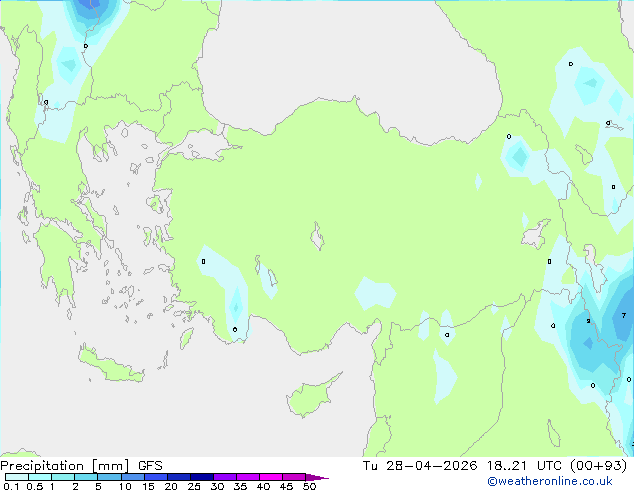Viewport: 634px width, 490px height.
Task: Click the 20–25 mm dark blue swatch
Action: (179, 477)
